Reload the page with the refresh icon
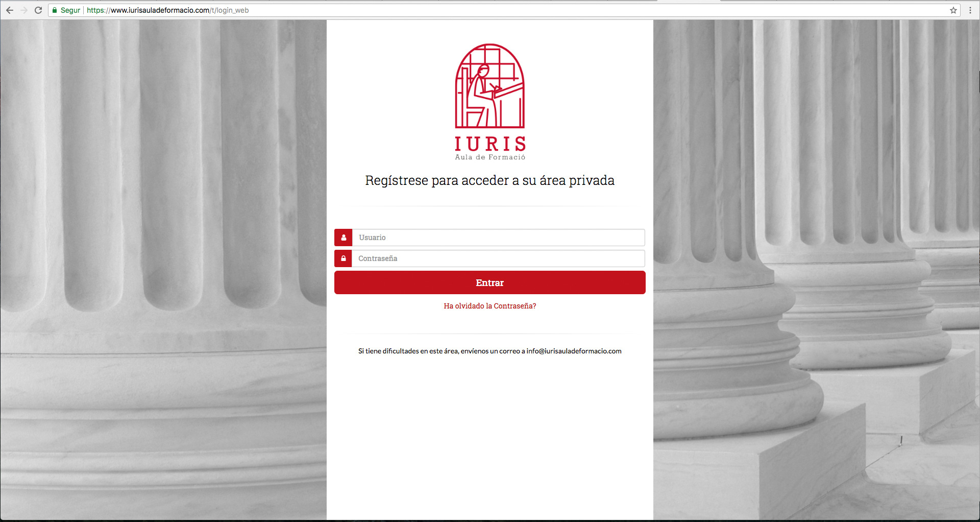Screen dimensions: 980x522 click(38, 10)
